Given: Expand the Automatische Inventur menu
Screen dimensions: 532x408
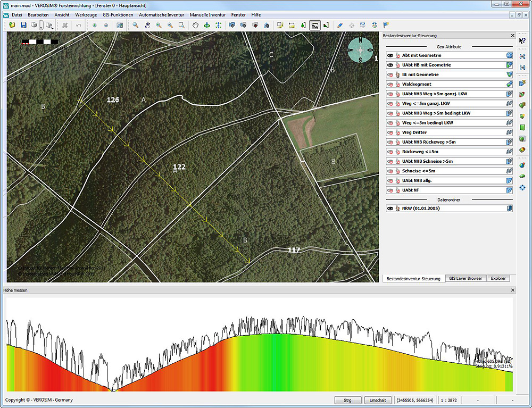Looking at the screenshot, I should [161, 15].
